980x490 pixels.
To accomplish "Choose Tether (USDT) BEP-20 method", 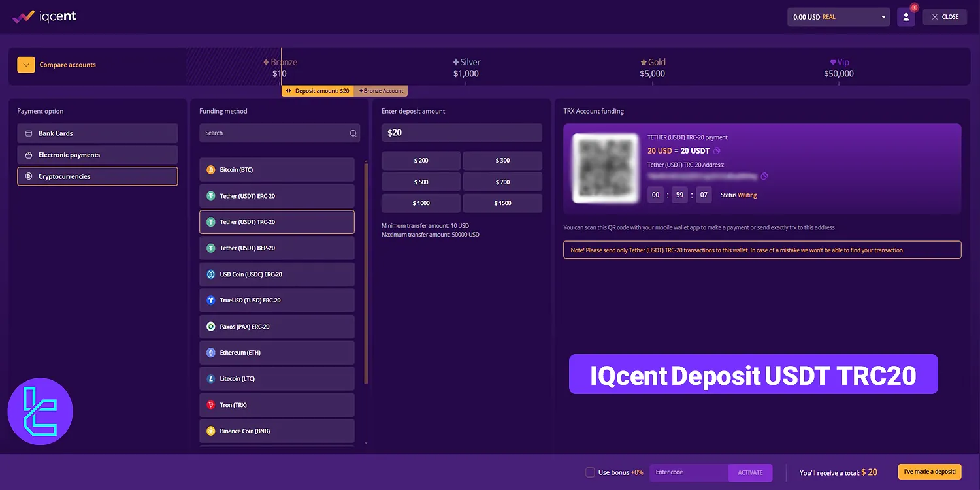I will [x=277, y=248].
